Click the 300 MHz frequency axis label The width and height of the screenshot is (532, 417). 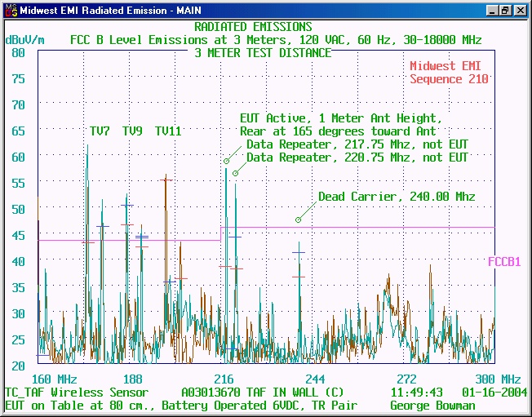[499, 379]
